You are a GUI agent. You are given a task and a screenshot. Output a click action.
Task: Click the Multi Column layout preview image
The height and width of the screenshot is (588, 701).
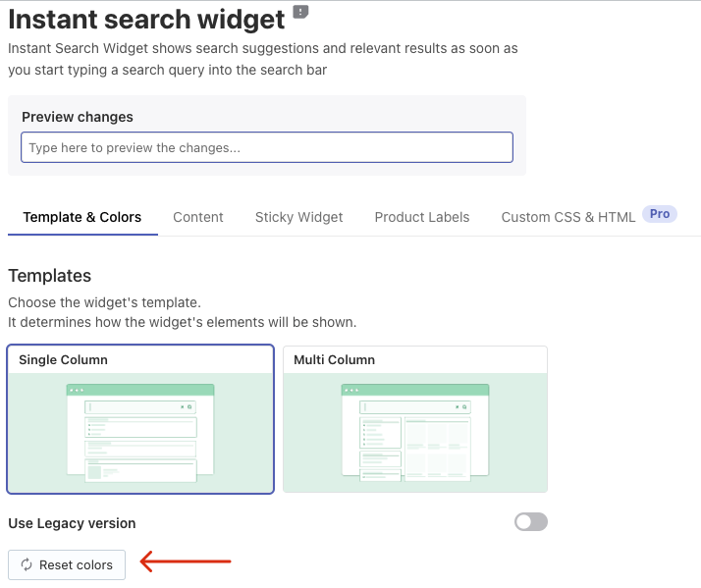point(414,432)
